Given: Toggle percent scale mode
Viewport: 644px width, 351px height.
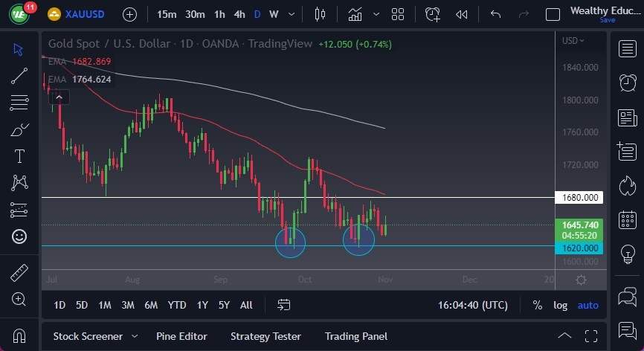Looking at the screenshot, I should pyautogui.click(x=537, y=305).
